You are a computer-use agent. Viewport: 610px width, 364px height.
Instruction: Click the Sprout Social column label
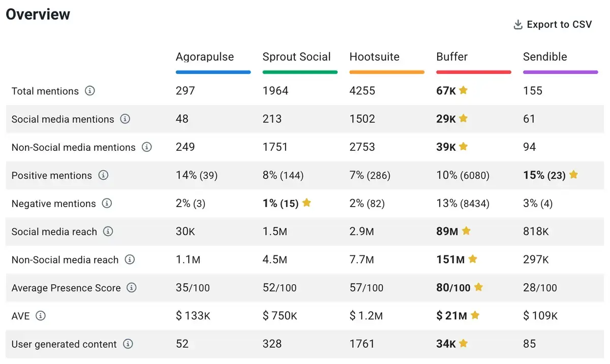tap(296, 57)
